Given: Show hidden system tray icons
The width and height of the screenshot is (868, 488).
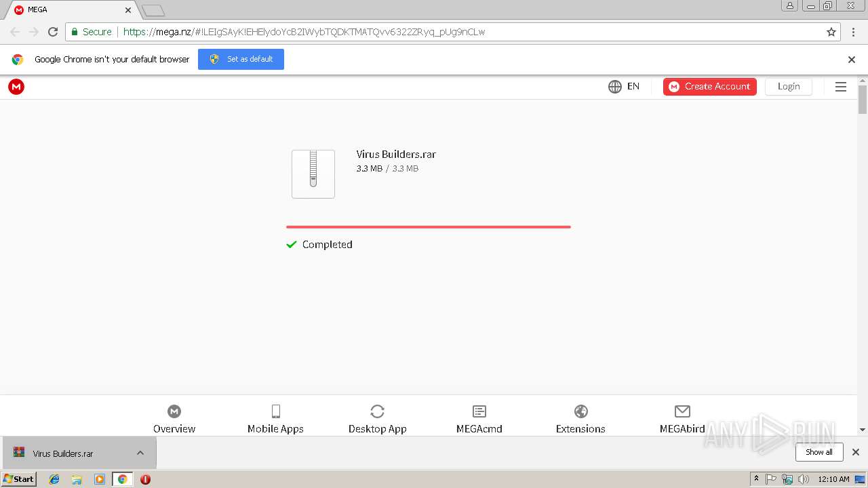Looking at the screenshot, I should (756, 479).
